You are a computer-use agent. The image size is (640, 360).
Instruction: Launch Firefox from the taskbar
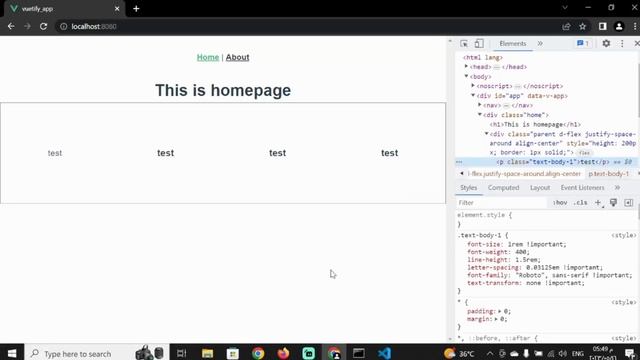pyautogui.click(x=283, y=353)
